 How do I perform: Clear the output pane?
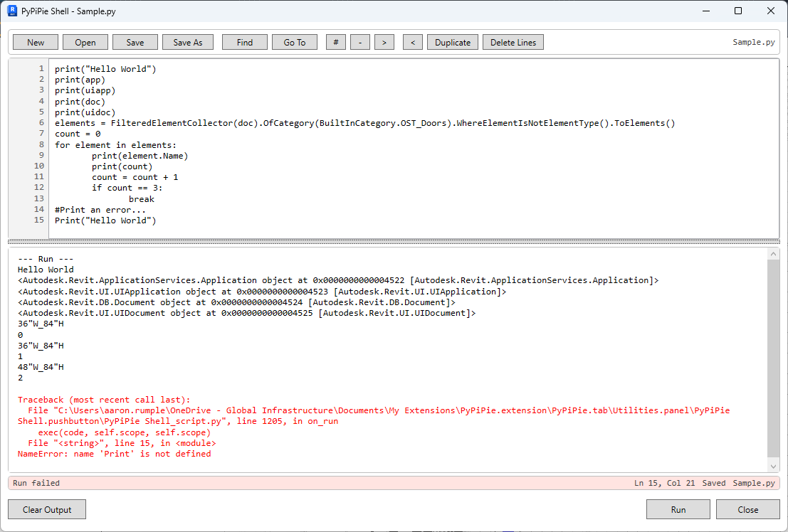click(x=47, y=509)
